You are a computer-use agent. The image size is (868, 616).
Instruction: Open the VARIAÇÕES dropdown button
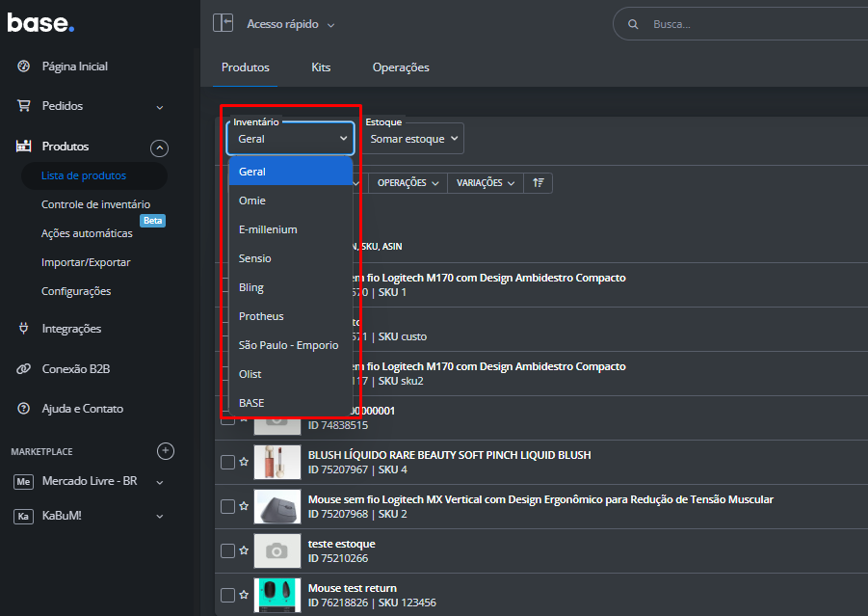(486, 183)
